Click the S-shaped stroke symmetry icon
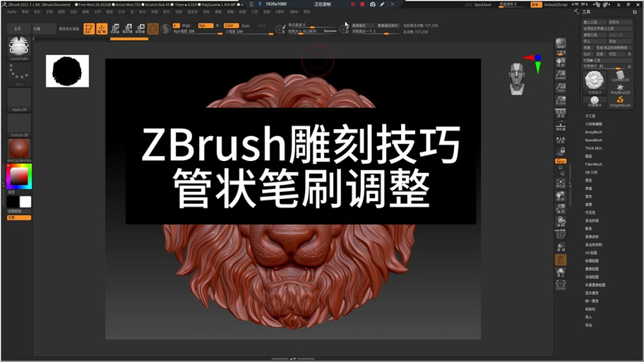The image size is (644, 362). tap(165, 29)
